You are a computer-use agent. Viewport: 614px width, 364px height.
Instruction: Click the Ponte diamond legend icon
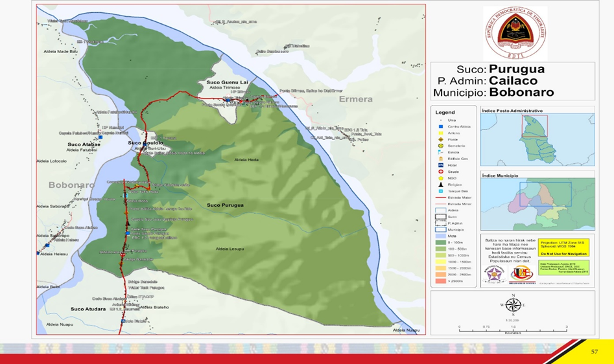pyautogui.click(x=441, y=139)
